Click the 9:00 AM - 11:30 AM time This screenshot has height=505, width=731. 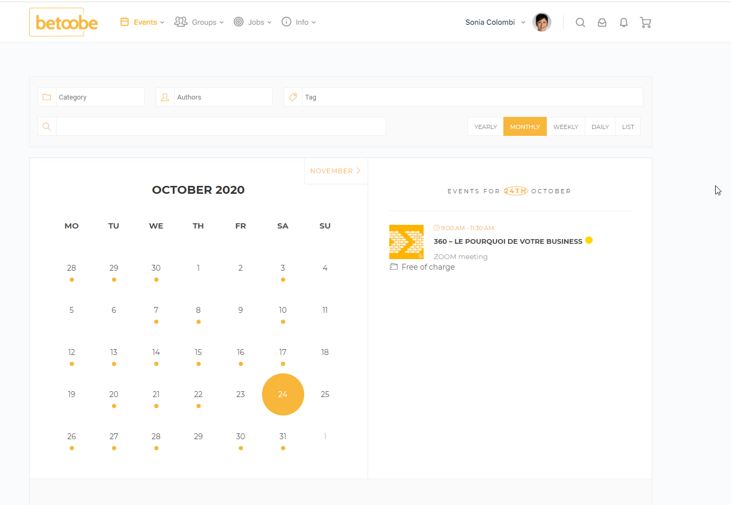(x=467, y=228)
